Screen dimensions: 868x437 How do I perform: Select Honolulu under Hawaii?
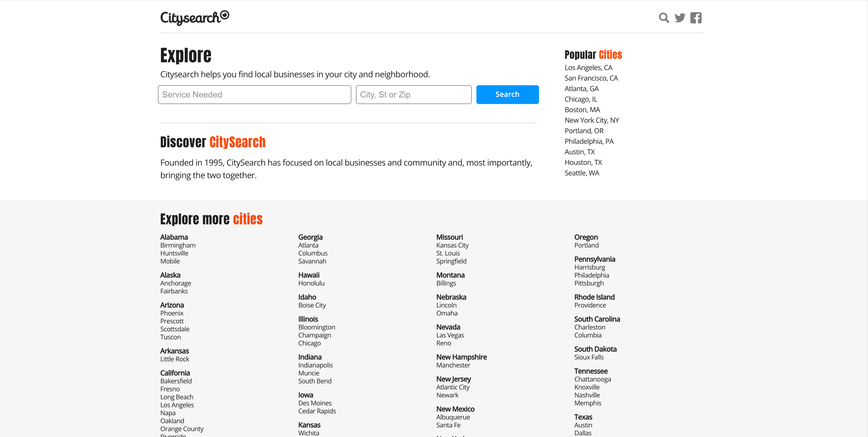[311, 283]
